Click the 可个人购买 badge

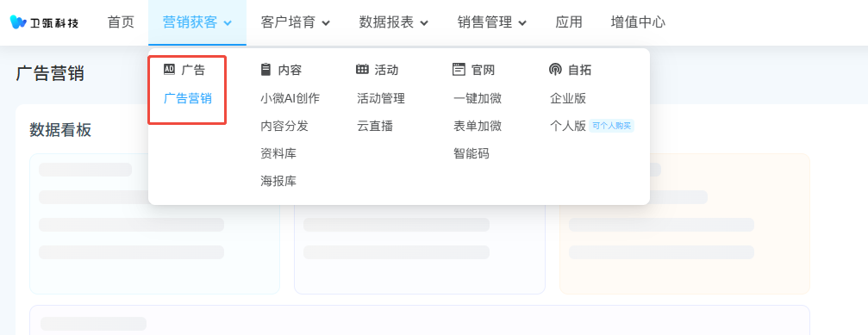612,126
